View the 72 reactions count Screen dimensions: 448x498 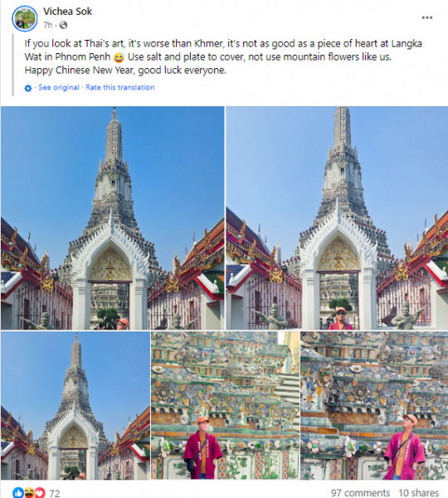click(x=54, y=493)
